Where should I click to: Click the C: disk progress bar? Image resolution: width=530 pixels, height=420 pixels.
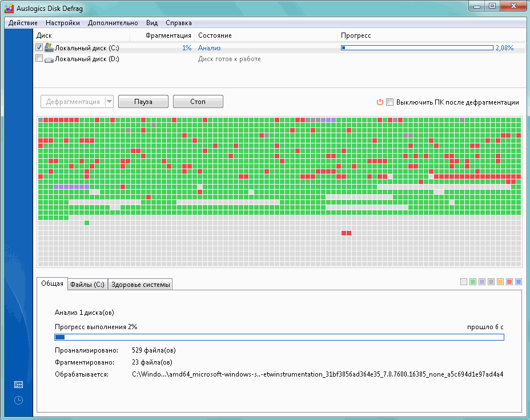pos(417,47)
